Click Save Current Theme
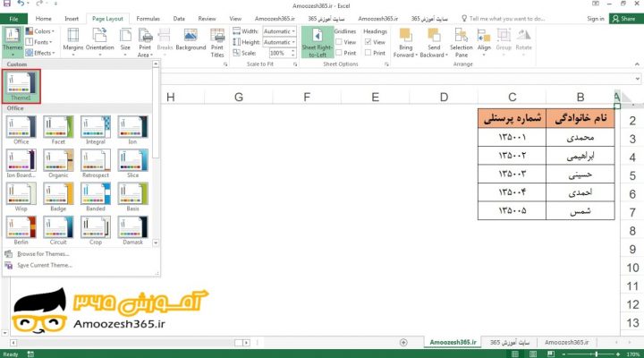This screenshot has height=358, width=644. tap(44, 266)
